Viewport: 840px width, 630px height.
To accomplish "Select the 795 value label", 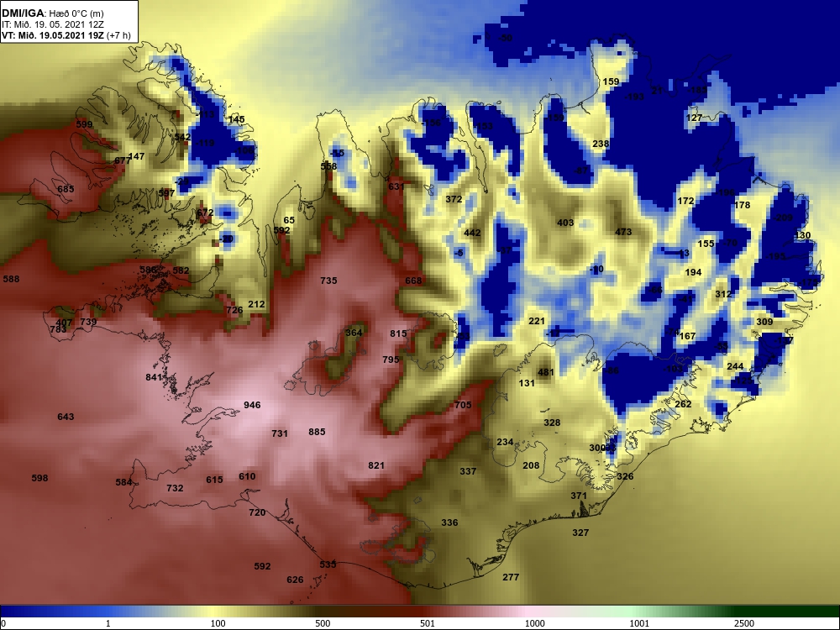I will (x=391, y=360).
